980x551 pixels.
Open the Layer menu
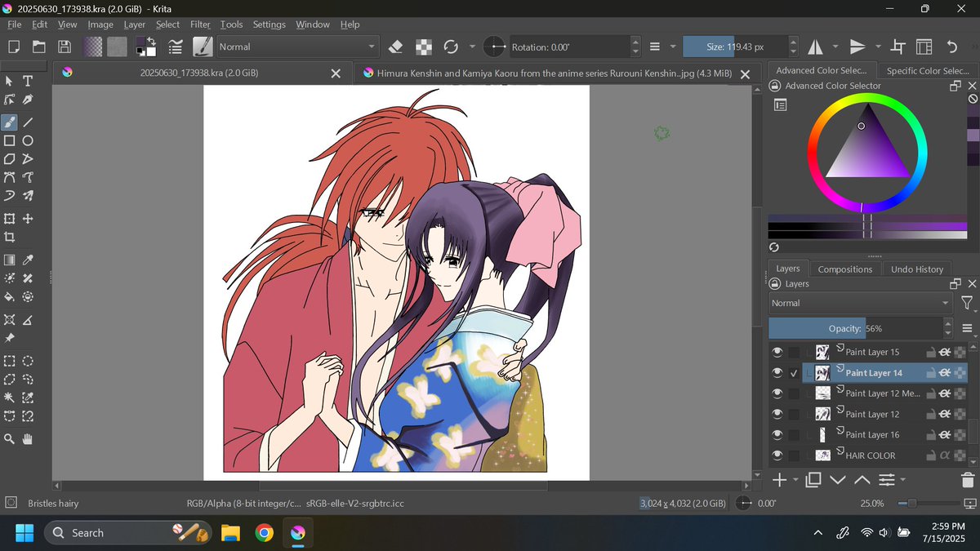[135, 24]
